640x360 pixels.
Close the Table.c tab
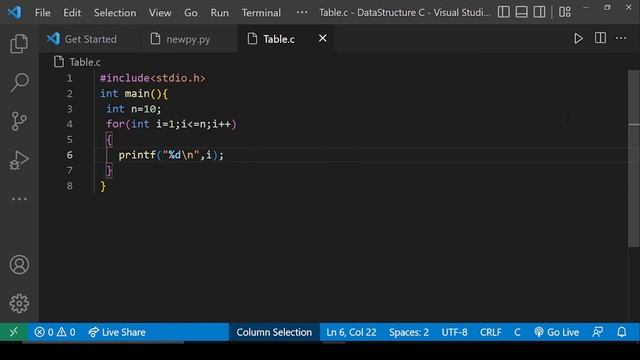click(322, 38)
